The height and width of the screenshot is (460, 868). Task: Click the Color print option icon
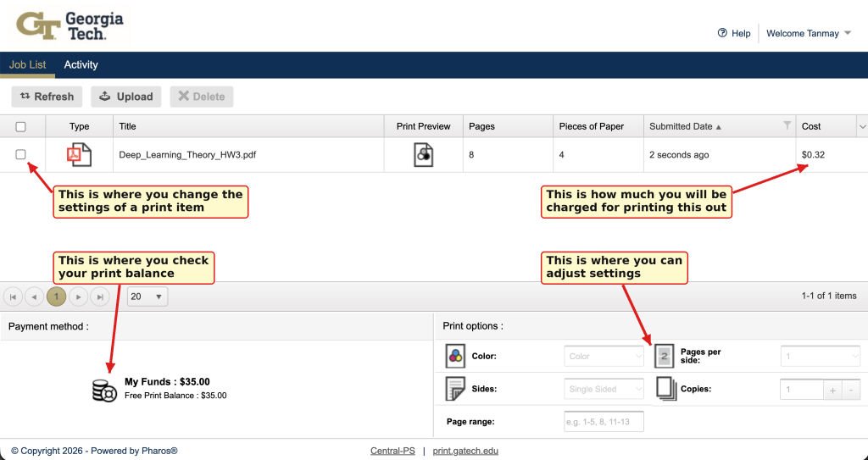(455, 356)
